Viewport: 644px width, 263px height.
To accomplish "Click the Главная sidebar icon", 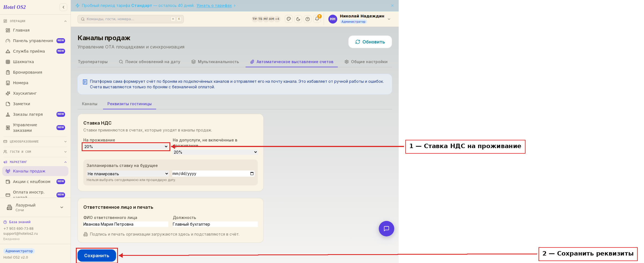I will (8, 30).
